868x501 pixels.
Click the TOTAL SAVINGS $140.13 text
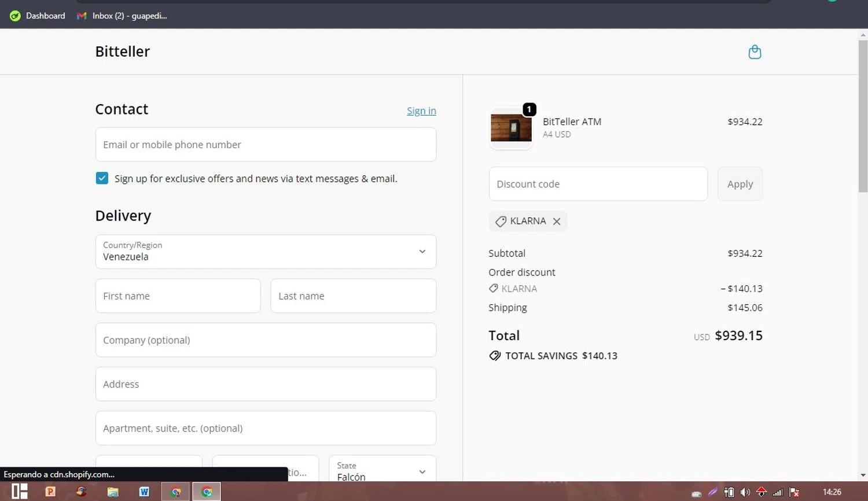tap(561, 356)
